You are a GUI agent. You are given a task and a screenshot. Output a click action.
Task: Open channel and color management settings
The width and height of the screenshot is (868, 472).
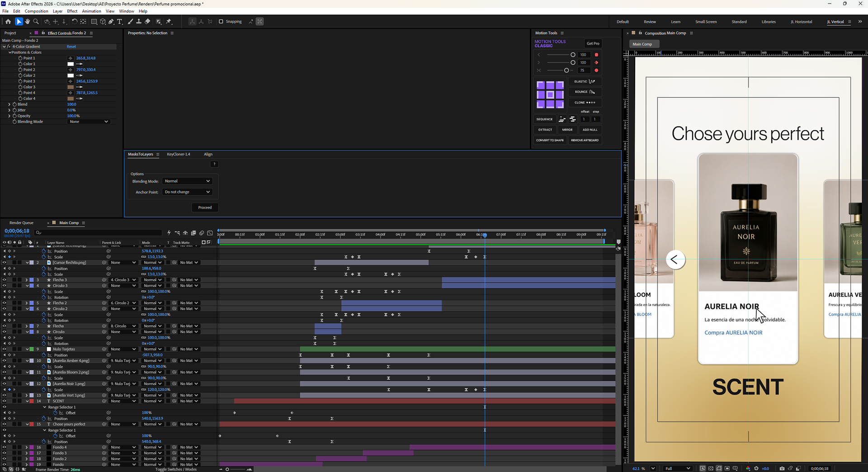point(748,468)
